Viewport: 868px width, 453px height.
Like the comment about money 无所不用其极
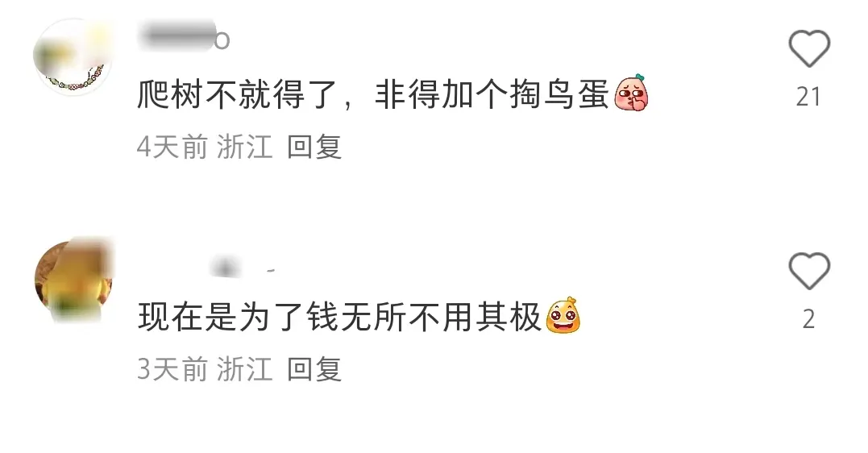[x=809, y=271]
